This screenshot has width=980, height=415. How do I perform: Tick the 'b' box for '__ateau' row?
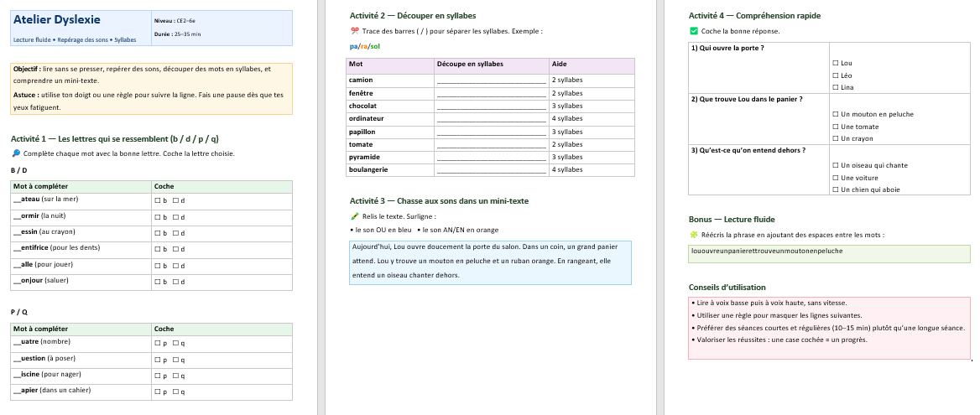coord(158,200)
